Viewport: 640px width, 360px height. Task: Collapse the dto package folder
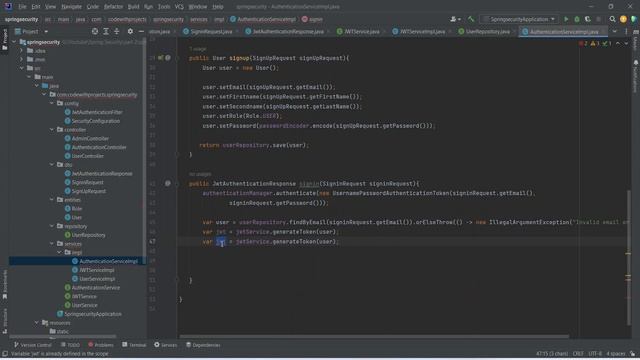coord(52,165)
